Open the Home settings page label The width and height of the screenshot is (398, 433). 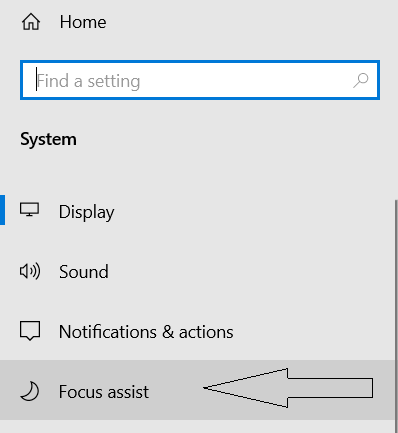coord(83,22)
